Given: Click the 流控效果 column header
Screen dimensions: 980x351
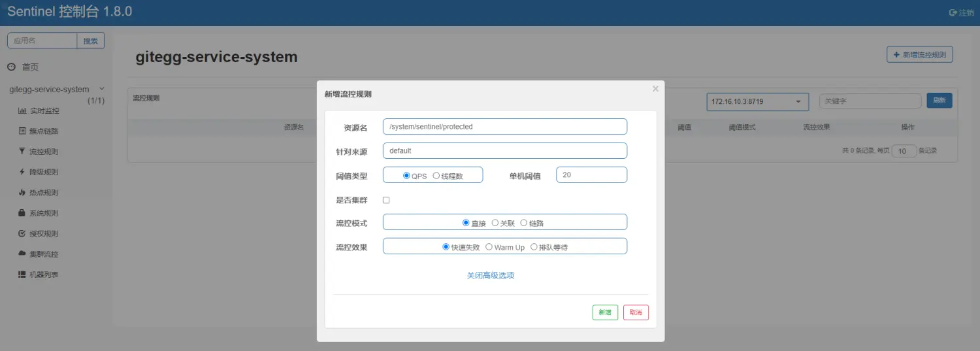Looking at the screenshot, I should point(817,127).
